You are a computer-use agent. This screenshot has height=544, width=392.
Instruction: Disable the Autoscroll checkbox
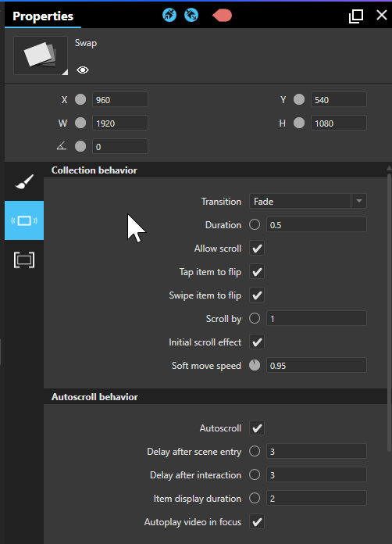(257, 428)
